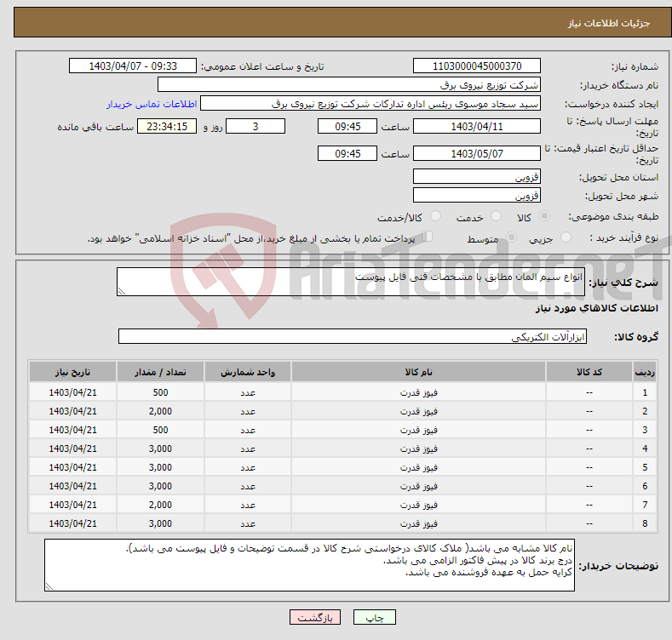
Task: Click the شهر محل تحویل field
Action: (477, 196)
